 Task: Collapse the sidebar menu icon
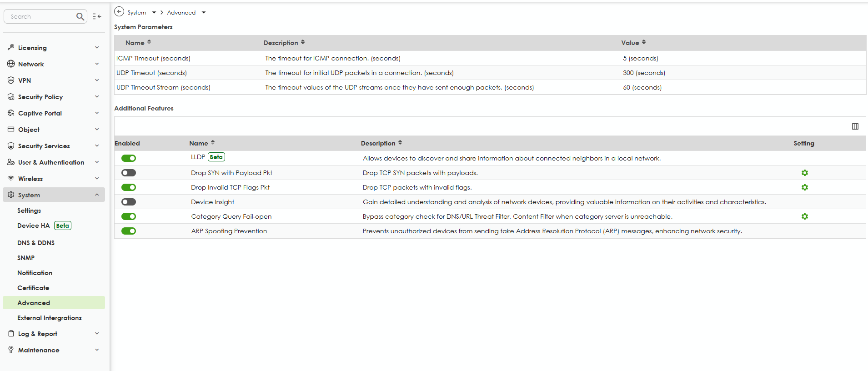tap(97, 16)
